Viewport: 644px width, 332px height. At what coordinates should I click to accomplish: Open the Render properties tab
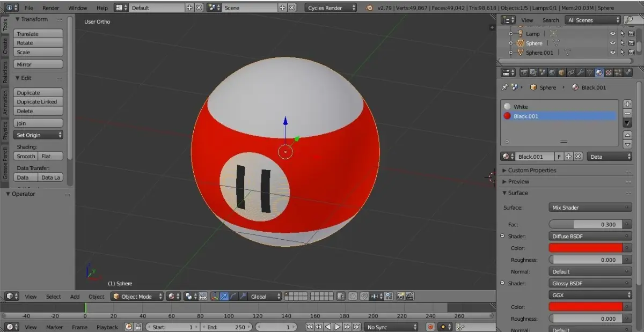pos(524,72)
